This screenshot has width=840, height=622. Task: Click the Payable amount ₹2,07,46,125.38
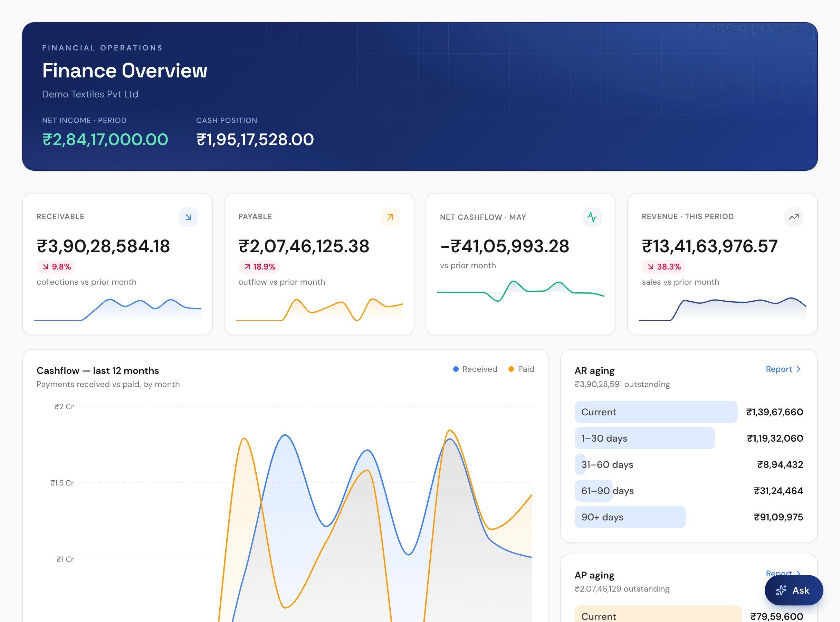point(304,246)
